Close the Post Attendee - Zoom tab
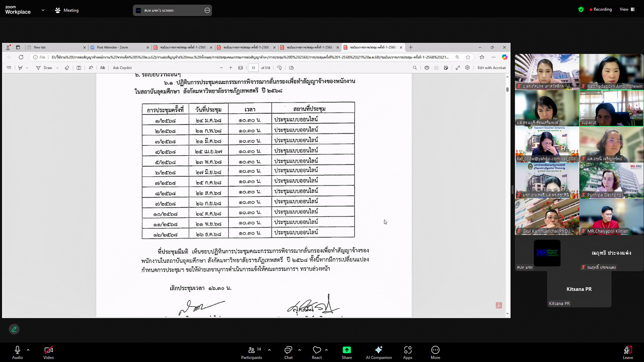Image resolution: width=644 pixels, height=362 pixels. [x=148, y=47]
